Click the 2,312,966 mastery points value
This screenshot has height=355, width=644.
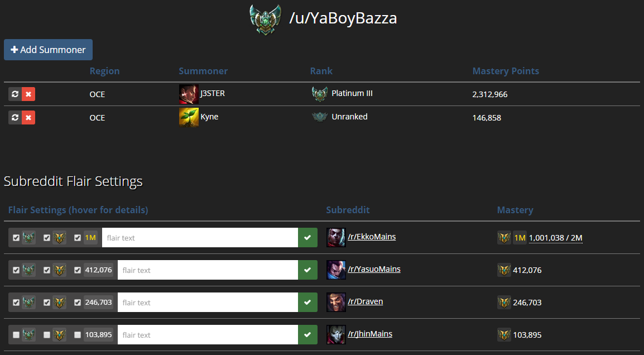point(490,94)
